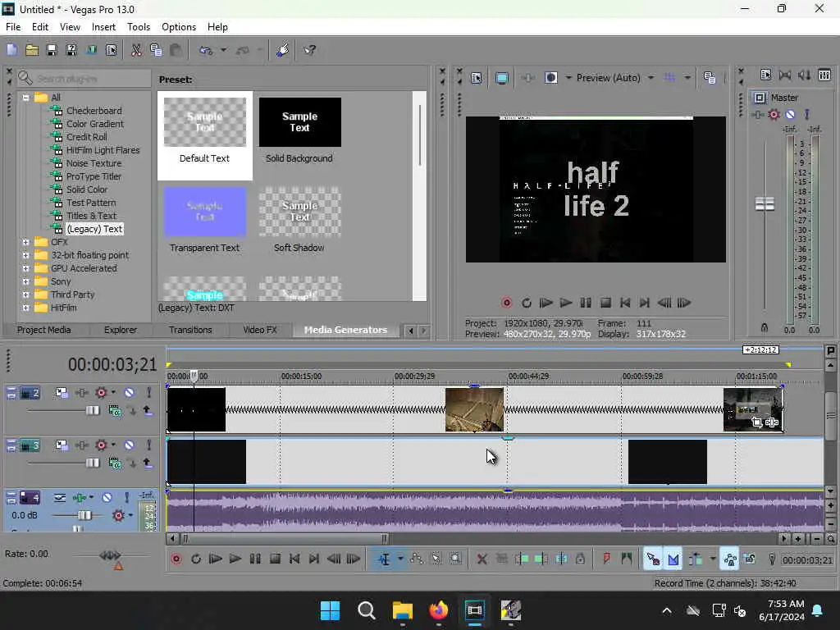Open the undo history dropdown arrow

click(x=223, y=50)
